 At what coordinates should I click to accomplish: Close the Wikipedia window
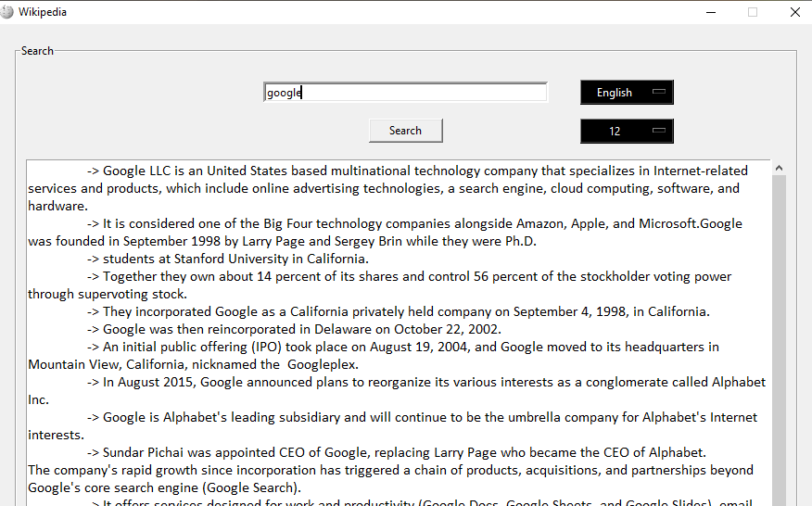[795, 12]
